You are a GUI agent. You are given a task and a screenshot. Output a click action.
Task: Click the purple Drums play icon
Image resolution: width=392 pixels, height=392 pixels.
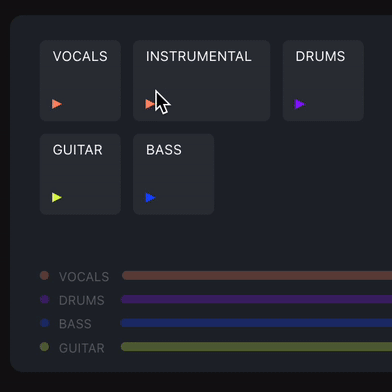coord(300,104)
